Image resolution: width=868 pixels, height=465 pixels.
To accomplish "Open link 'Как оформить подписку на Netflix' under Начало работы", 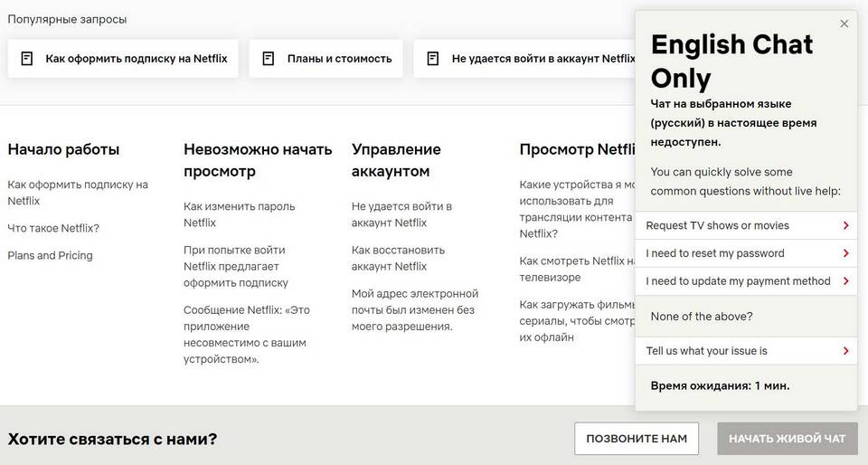I will click(78, 193).
